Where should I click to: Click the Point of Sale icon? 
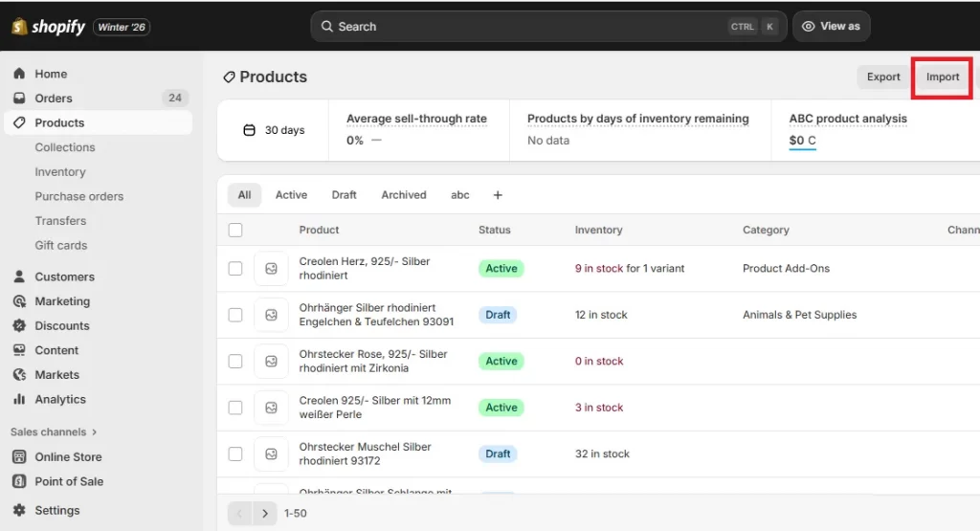coord(19,481)
